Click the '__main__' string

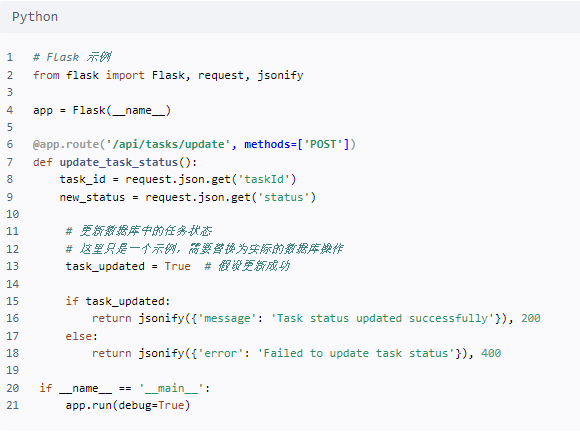click(171, 388)
